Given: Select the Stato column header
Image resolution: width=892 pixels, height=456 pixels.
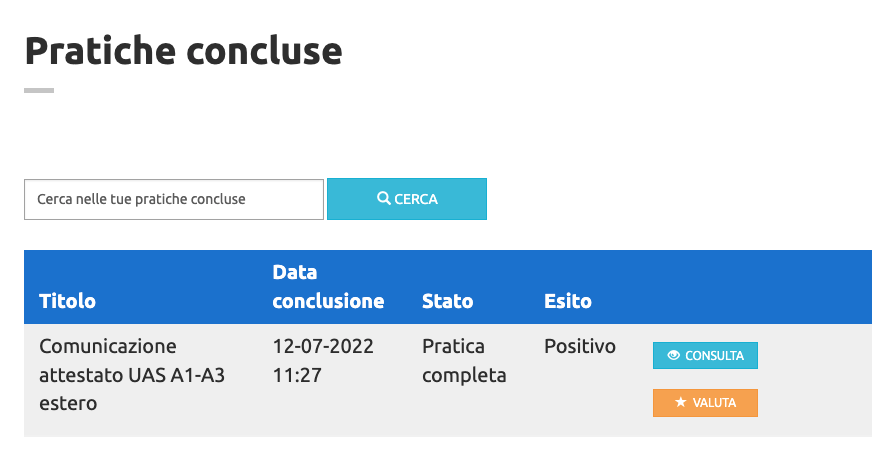Looking at the screenshot, I should coord(447,301).
